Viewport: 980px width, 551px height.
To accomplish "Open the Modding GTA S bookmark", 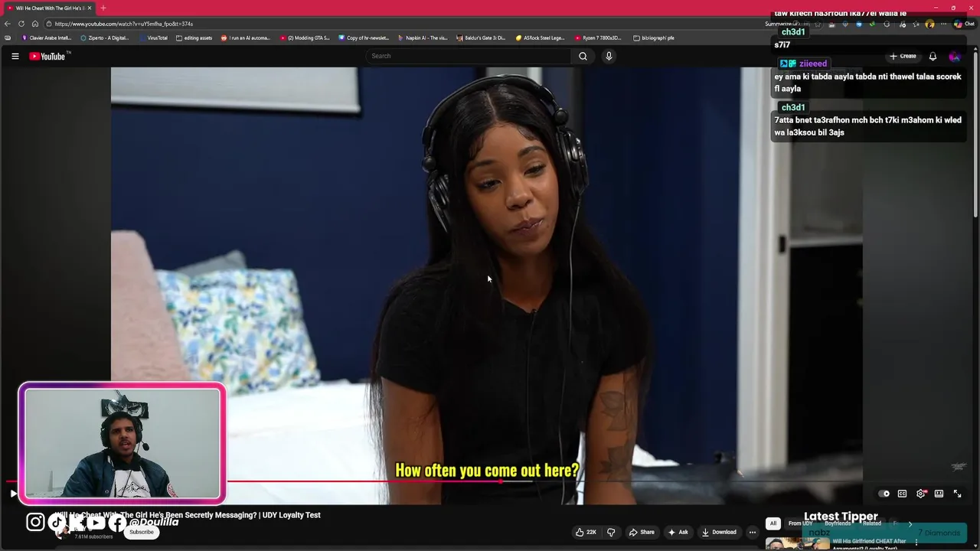I will pyautogui.click(x=305, y=37).
